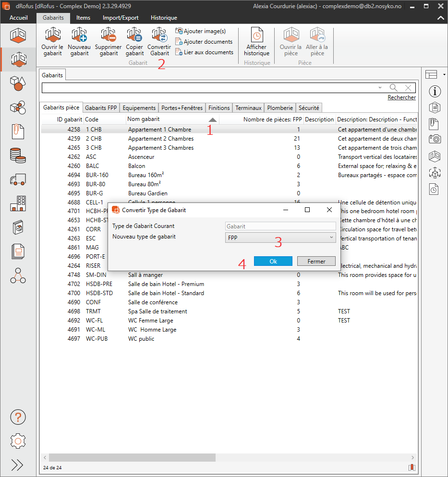Viewport: 448px width, 477px height.
Task: Open Afficher historique in the ribbon
Action: [256, 37]
